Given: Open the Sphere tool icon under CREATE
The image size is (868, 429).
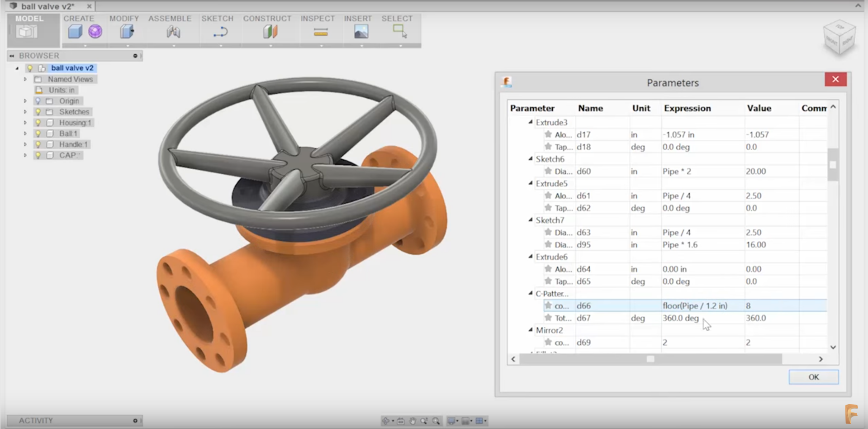Looking at the screenshot, I should (x=95, y=31).
